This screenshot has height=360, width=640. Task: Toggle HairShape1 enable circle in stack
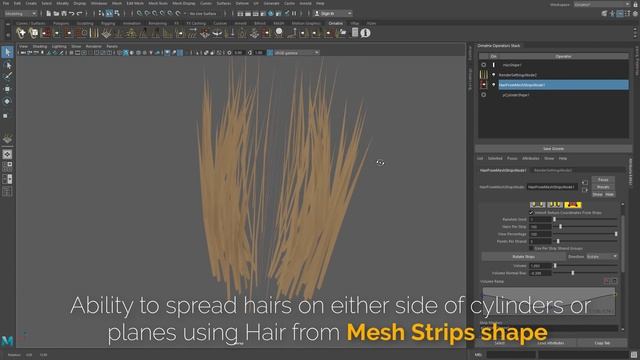click(484, 65)
